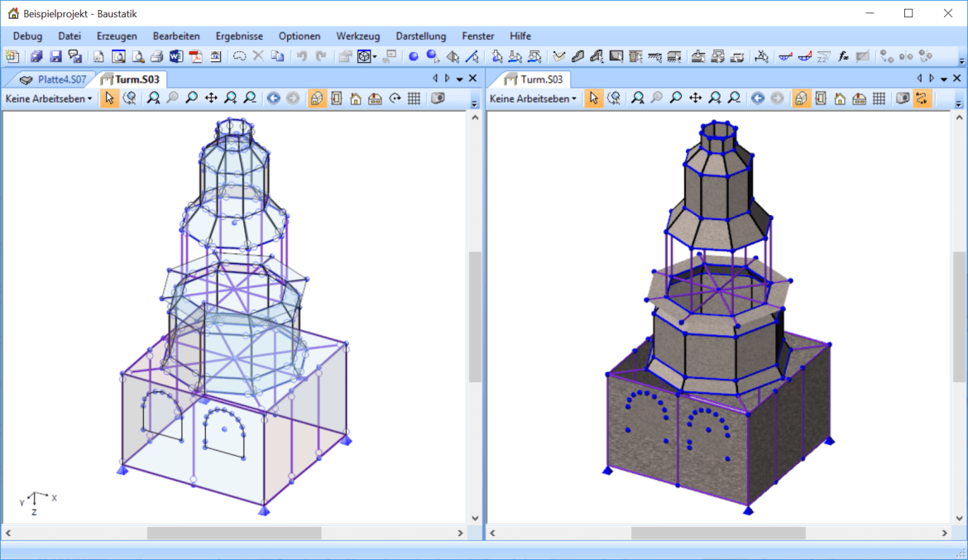Click the house view icon in right pane

pyautogui.click(x=840, y=98)
